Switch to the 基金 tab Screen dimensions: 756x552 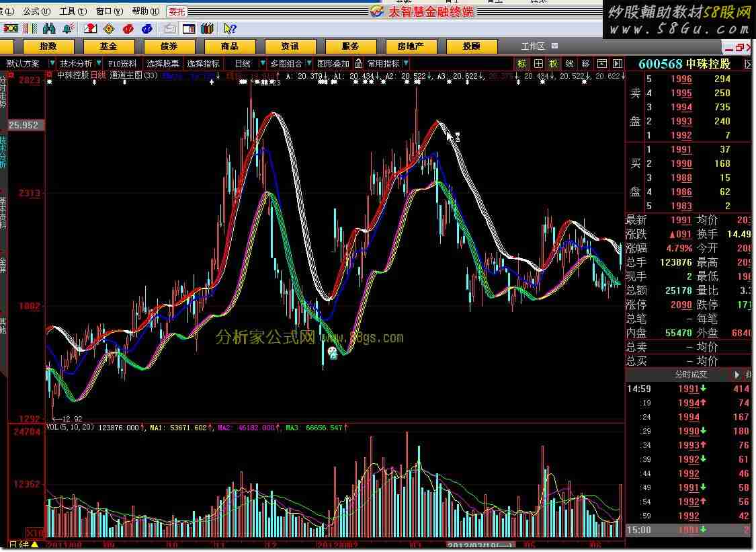[108, 46]
